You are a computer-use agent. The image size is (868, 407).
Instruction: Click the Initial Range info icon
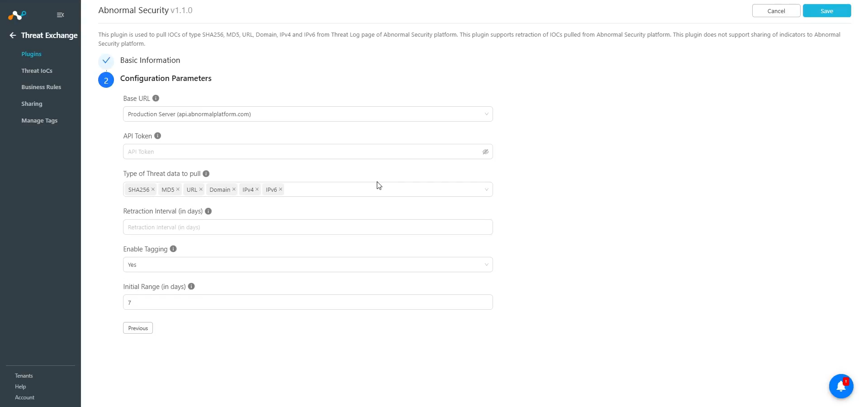click(191, 286)
